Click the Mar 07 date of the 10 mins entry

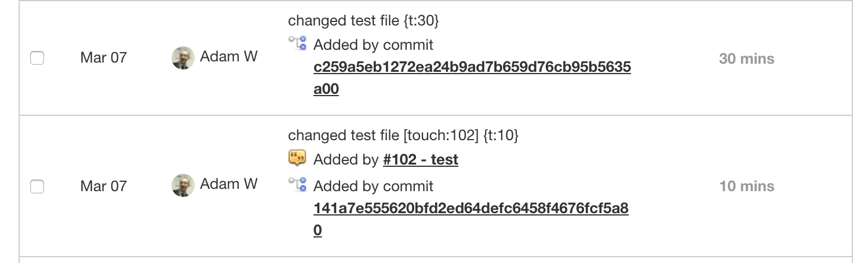[x=103, y=187]
